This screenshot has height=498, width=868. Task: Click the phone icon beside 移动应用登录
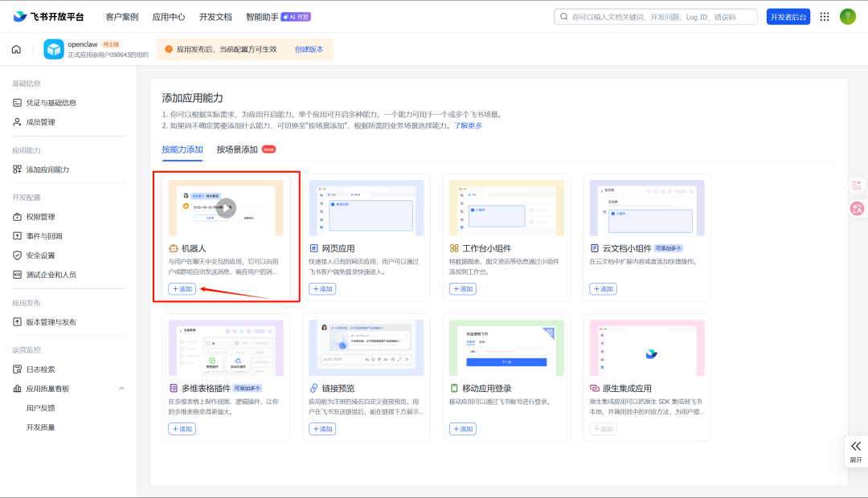pyautogui.click(x=454, y=389)
